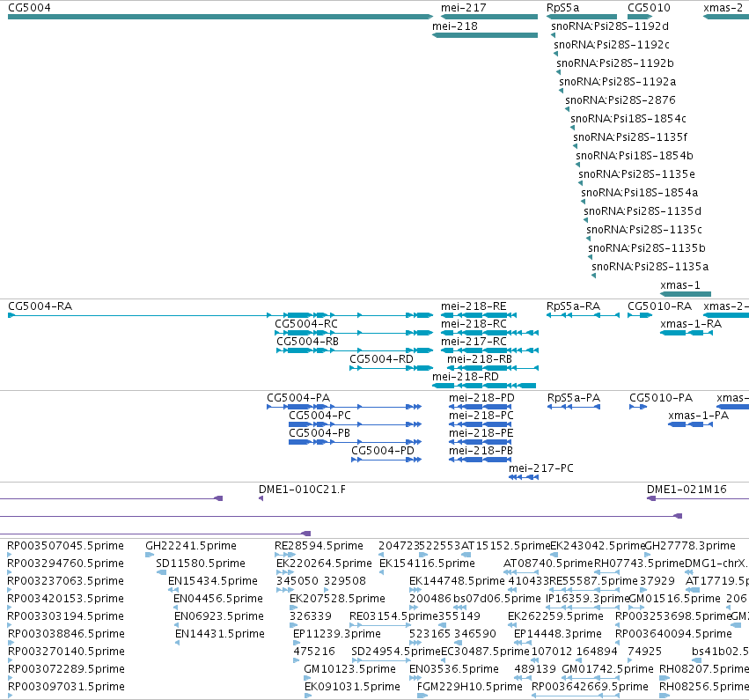
Task: Select the mei-218-RB transcript
Action: point(493,368)
